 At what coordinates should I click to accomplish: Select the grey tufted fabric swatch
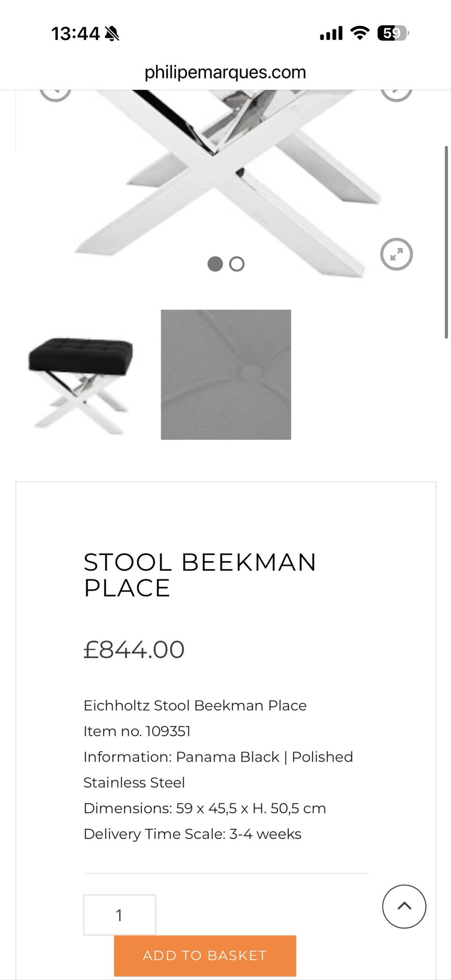pos(226,374)
